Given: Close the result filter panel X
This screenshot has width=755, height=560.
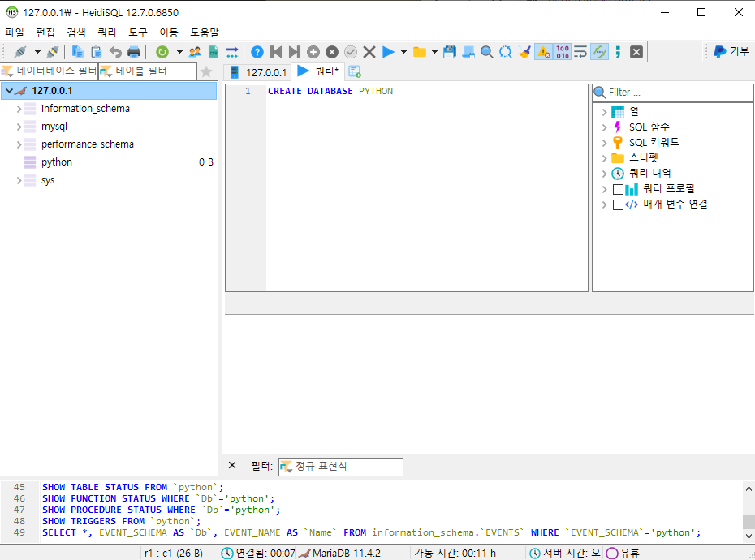Looking at the screenshot, I should point(232,465).
